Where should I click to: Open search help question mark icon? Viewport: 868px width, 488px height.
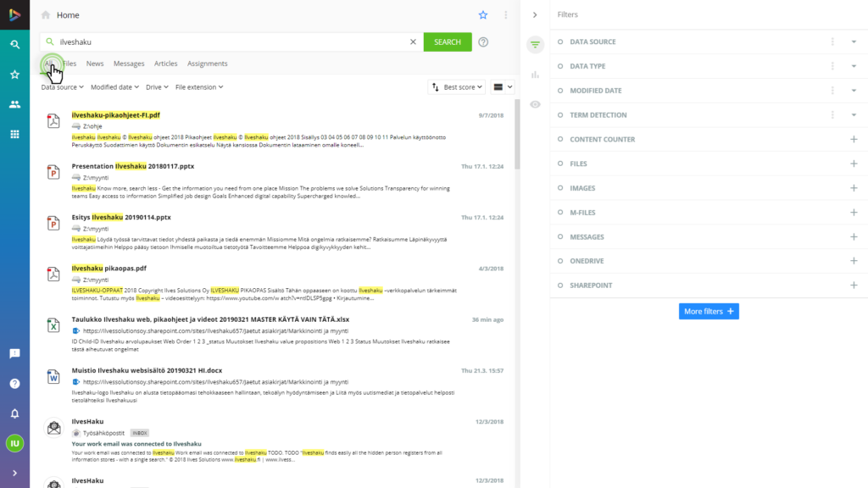click(483, 42)
